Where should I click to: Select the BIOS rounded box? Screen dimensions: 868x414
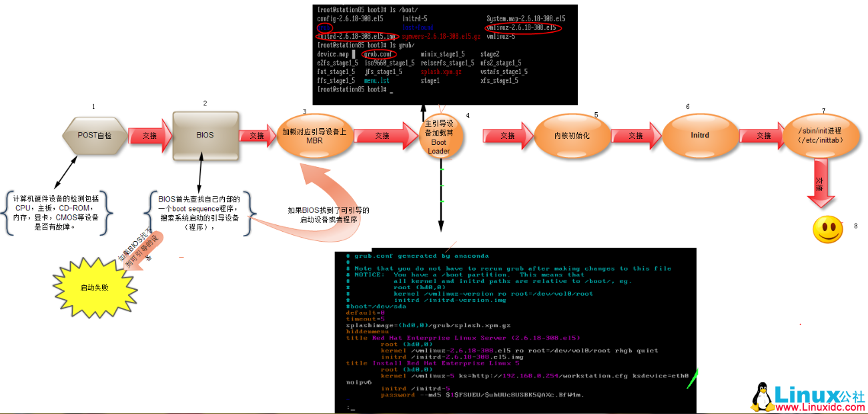point(205,136)
